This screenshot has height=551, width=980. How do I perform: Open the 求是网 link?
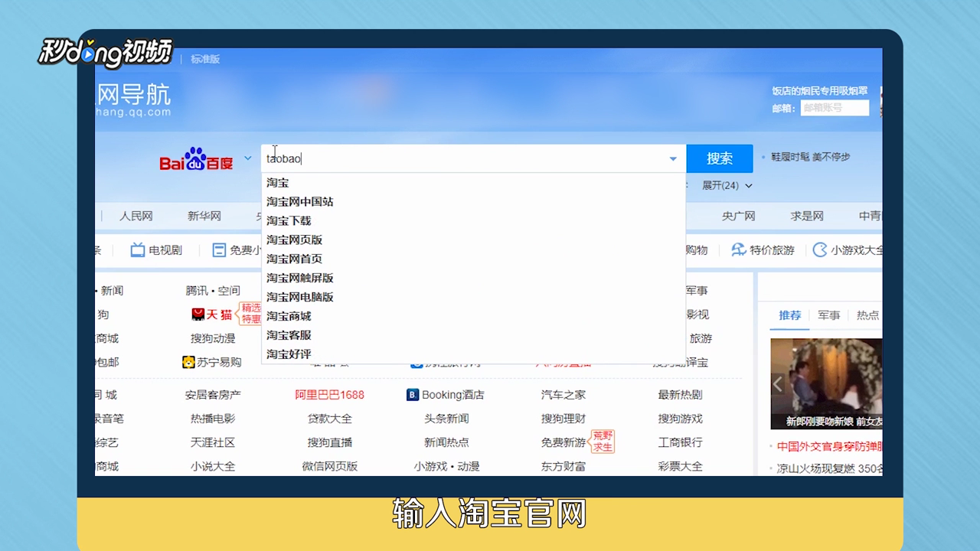[807, 216]
